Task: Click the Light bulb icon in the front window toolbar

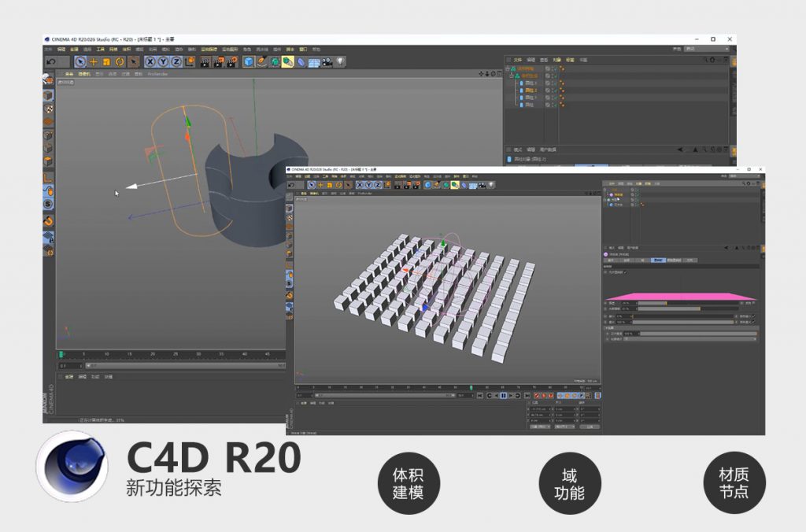Action: [x=491, y=185]
